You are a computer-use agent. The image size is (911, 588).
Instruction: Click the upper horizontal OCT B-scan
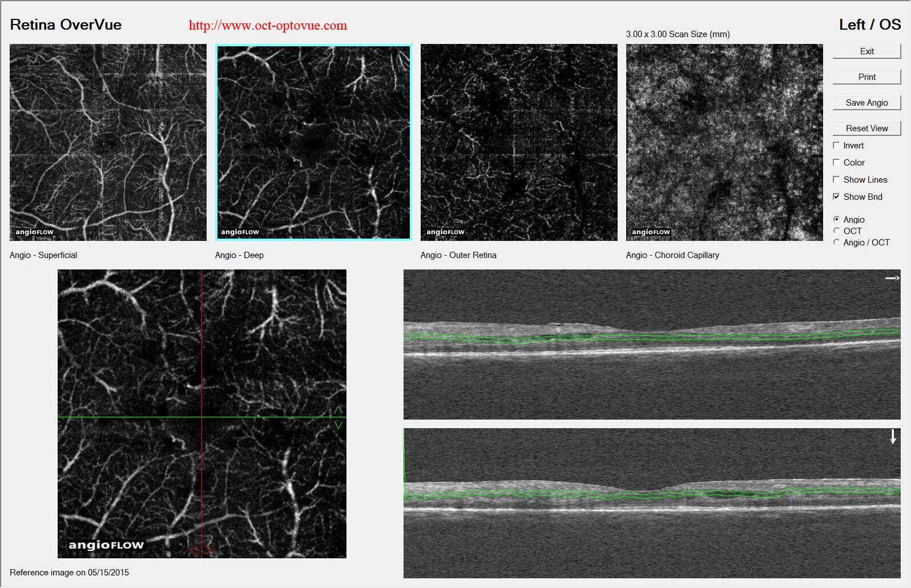point(652,344)
